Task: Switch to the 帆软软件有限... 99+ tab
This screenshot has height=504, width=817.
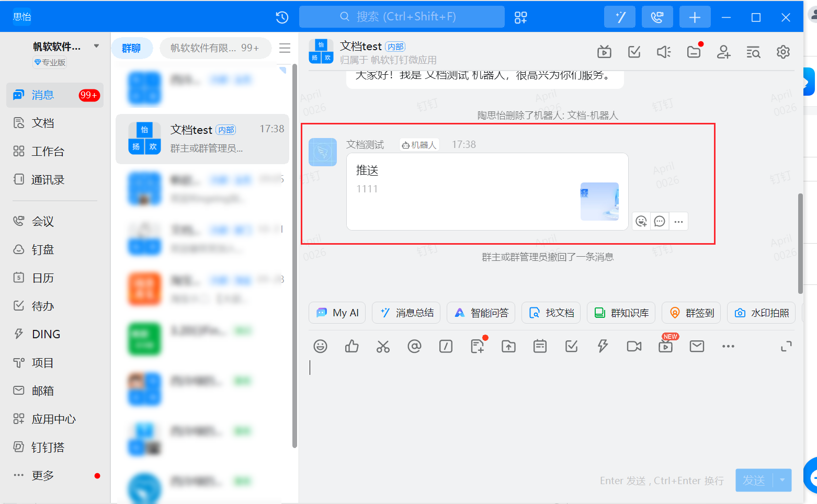Action: coord(215,48)
